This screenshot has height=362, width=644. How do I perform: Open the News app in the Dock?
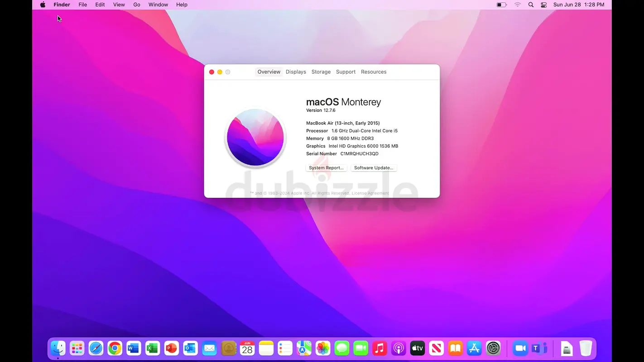coord(436,348)
